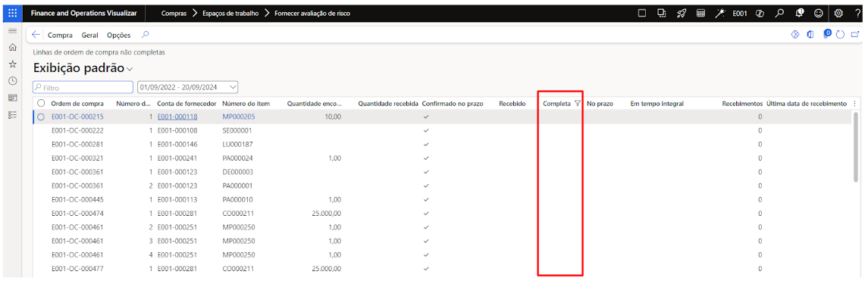The image size is (868, 306).
Task: Open the app launcher waffle menu
Action: pyautogui.click(x=12, y=13)
